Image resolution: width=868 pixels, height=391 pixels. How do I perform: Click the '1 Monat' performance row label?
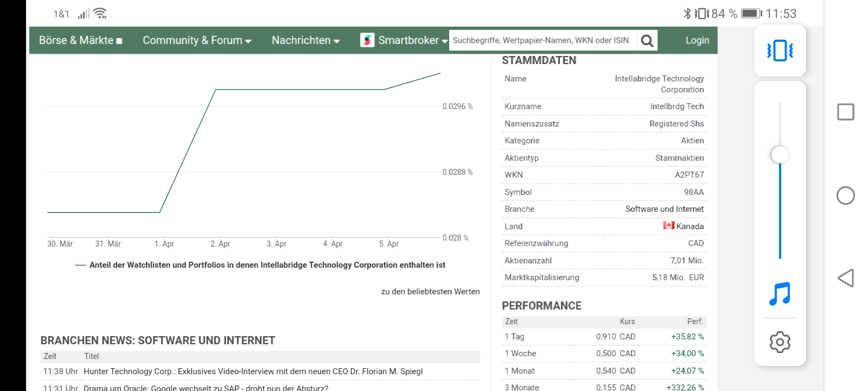[520, 371]
